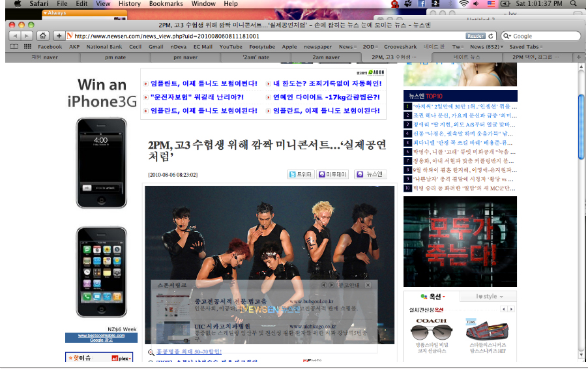Open the YouTube bookmark
This screenshot has height=369, width=588.
[231, 47]
